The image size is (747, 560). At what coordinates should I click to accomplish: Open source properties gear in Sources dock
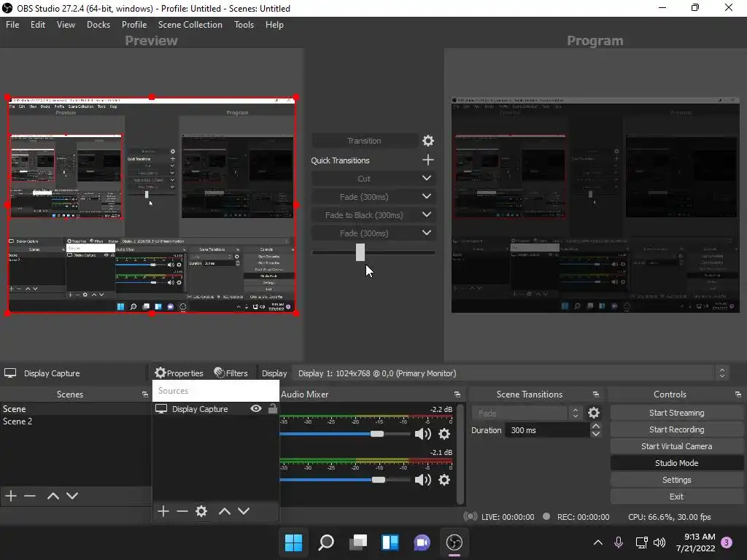201,511
